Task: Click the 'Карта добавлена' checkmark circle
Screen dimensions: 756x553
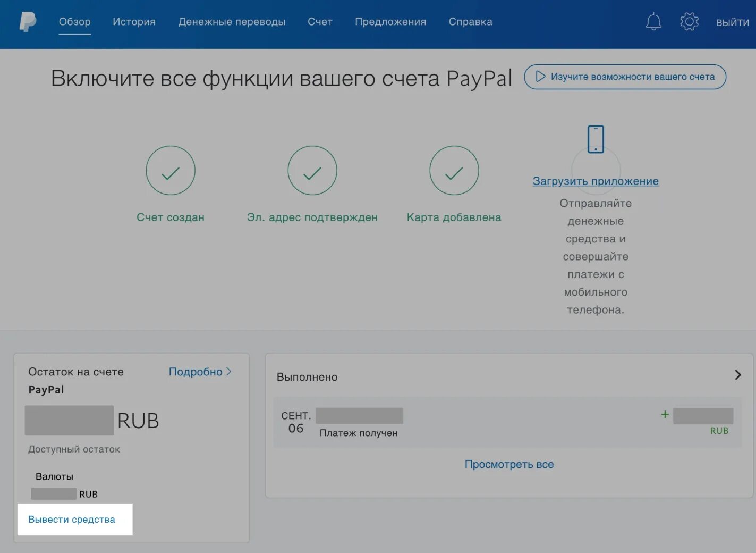Action: pyautogui.click(x=454, y=170)
